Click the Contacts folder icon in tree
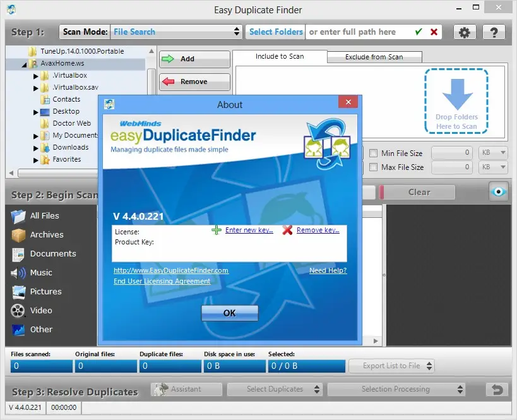The width and height of the screenshot is (517, 420). coord(45,99)
